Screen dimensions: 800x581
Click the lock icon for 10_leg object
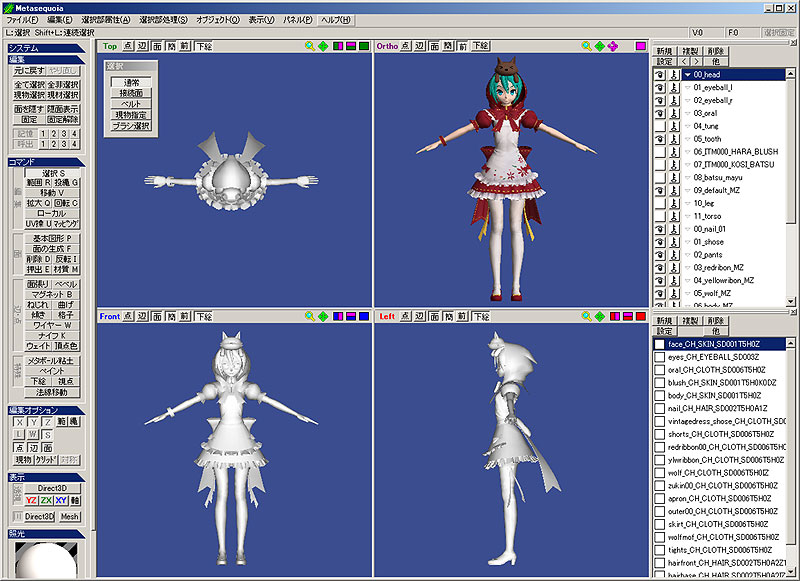click(674, 203)
